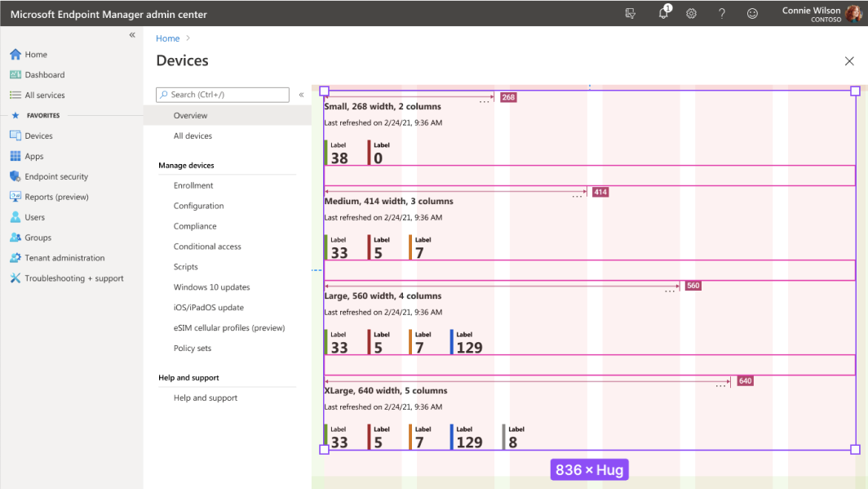Open Tenant administration in sidebar
This screenshot has width=868, height=489.
click(64, 258)
